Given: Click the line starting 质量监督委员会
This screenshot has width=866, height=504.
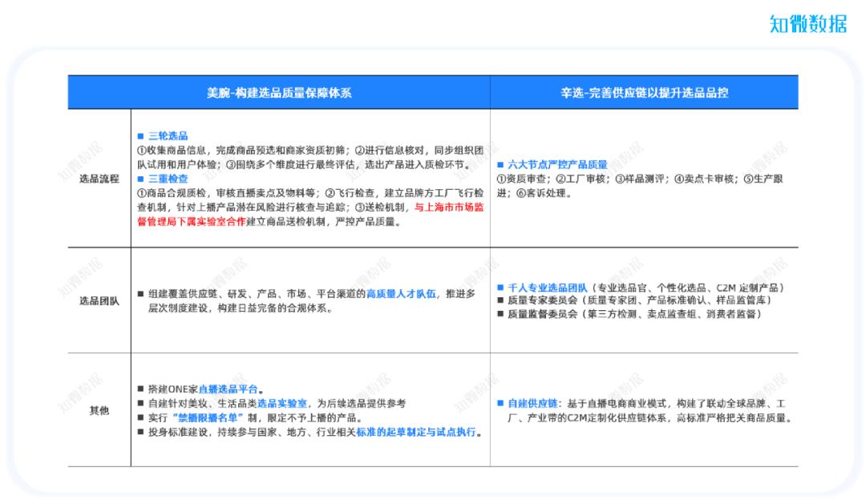Looking at the screenshot, I should 634,313.
